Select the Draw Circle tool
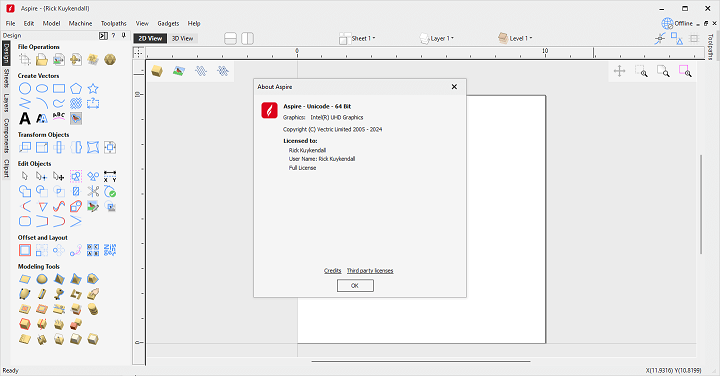Screen dimensions: 720x376 click(25, 89)
